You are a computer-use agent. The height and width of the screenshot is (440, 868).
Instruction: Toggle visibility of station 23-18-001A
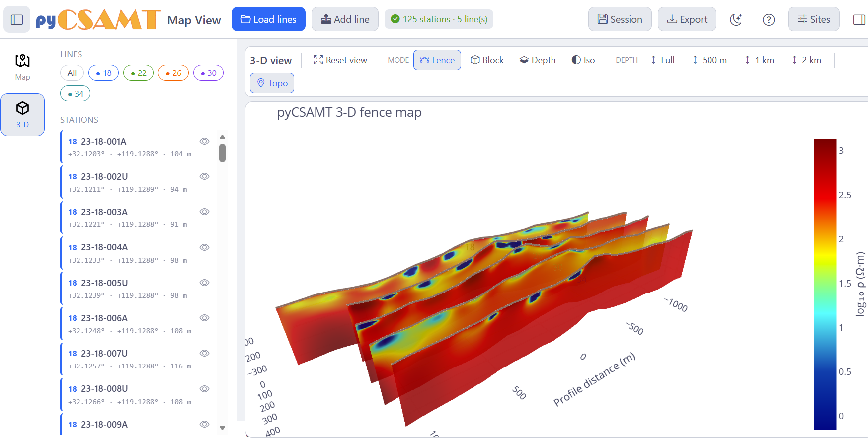click(x=204, y=141)
